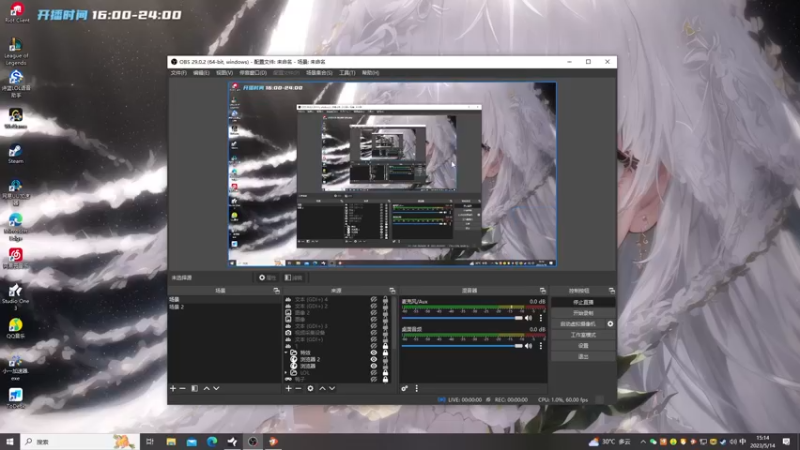Click the 退出 exit button
This screenshot has width=800, height=450.
(x=583, y=357)
